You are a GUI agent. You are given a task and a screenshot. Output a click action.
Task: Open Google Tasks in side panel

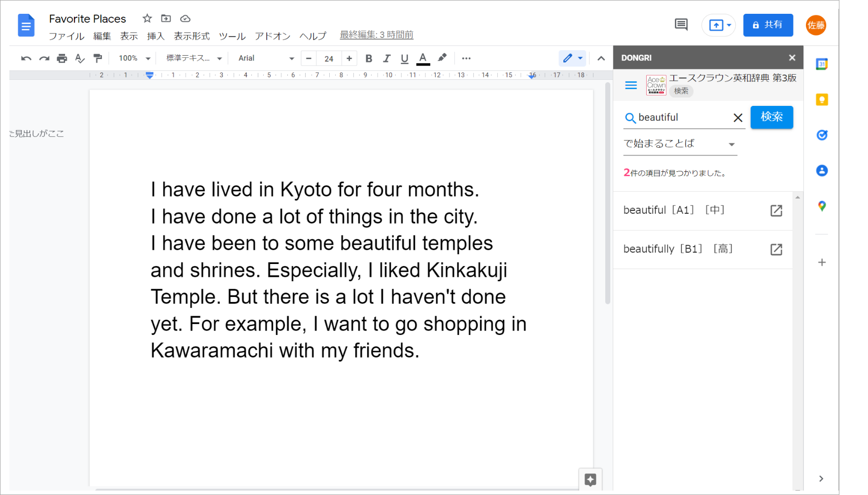click(822, 135)
